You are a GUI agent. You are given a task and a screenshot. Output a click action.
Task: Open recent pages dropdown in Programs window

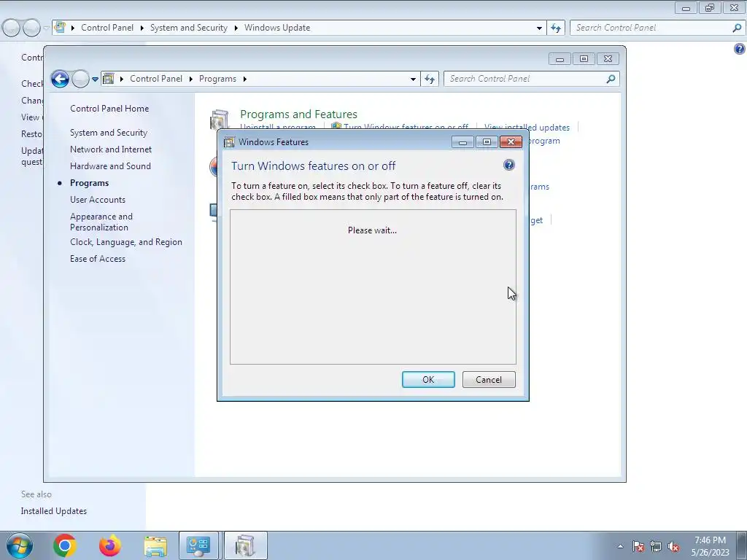click(x=95, y=79)
